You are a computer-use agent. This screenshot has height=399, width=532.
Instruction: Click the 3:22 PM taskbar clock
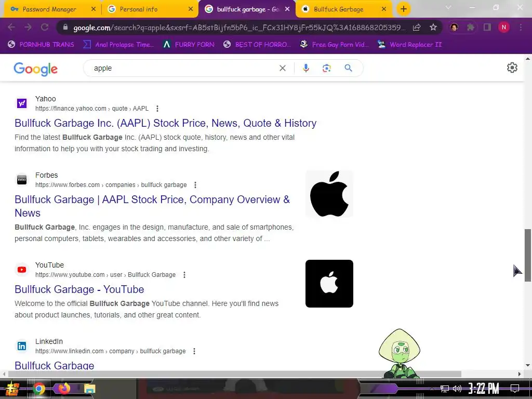click(x=484, y=389)
